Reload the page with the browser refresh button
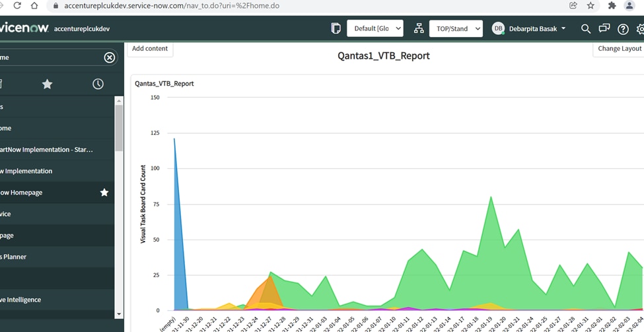This screenshot has height=332, width=644. tap(17, 6)
